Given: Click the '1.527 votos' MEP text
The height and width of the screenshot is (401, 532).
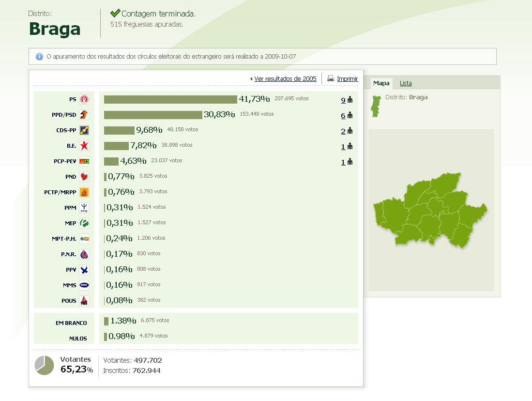Looking at the screenshot, I should pos(152,222).
